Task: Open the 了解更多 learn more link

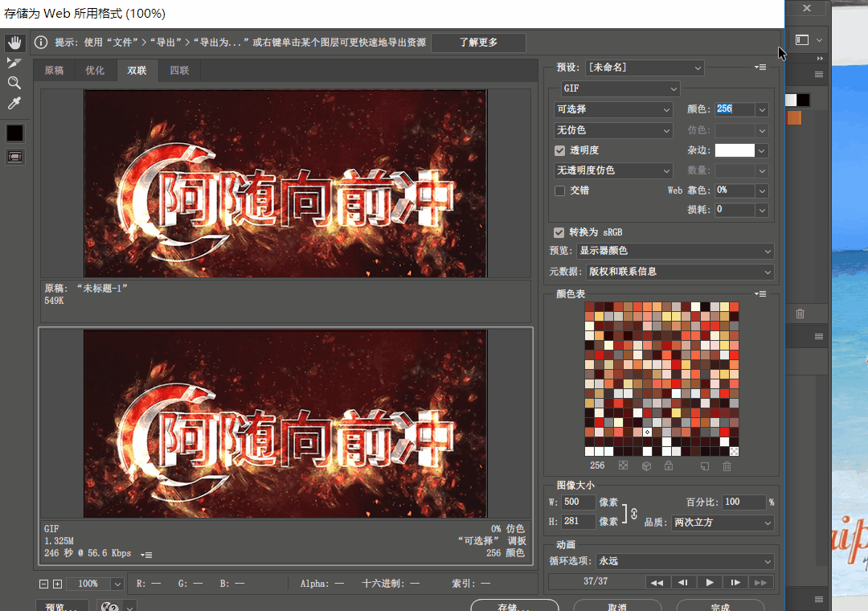Action: click(x=477, y=43)
